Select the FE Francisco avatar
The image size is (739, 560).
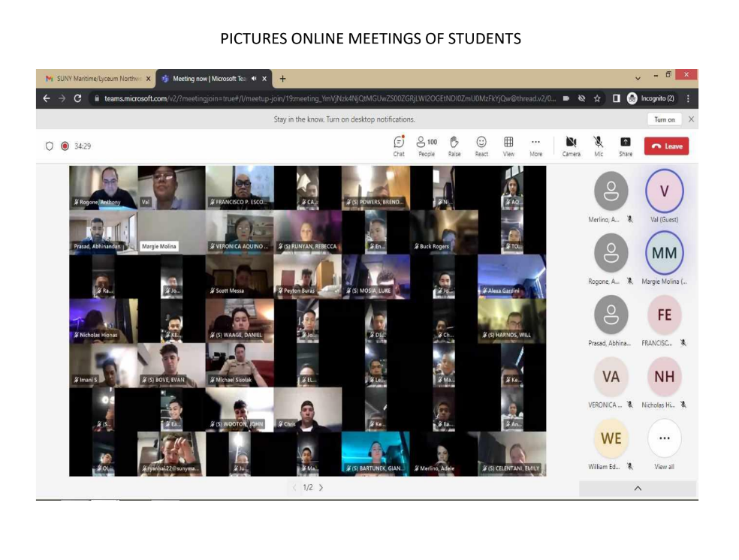click(x=664, y=315)
